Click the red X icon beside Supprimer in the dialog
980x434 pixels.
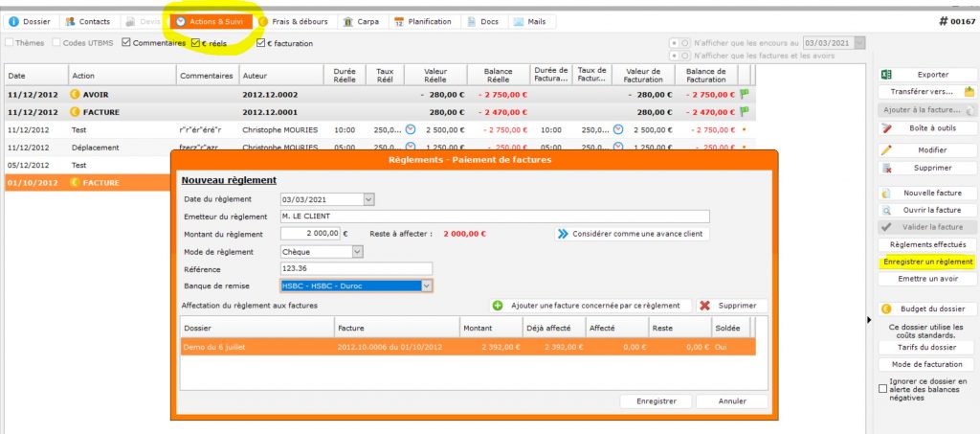pyautogui.click(x=705, y=306)
